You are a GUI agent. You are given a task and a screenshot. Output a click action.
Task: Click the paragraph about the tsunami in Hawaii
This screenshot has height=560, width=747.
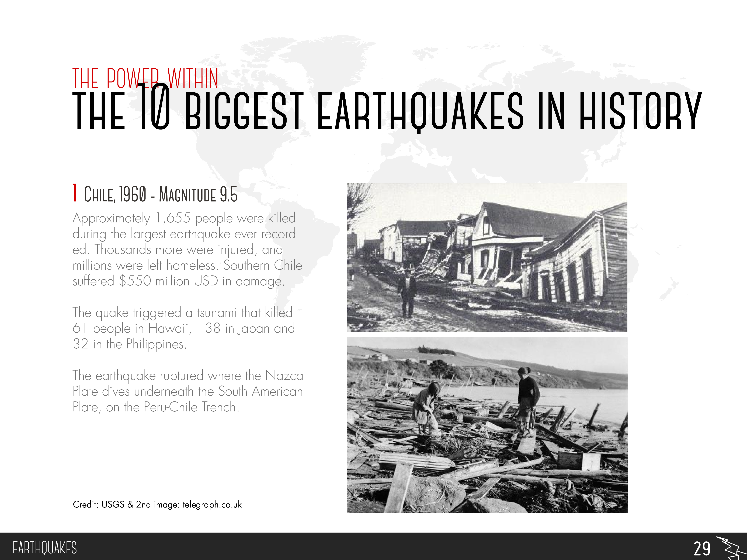[184, 328]
